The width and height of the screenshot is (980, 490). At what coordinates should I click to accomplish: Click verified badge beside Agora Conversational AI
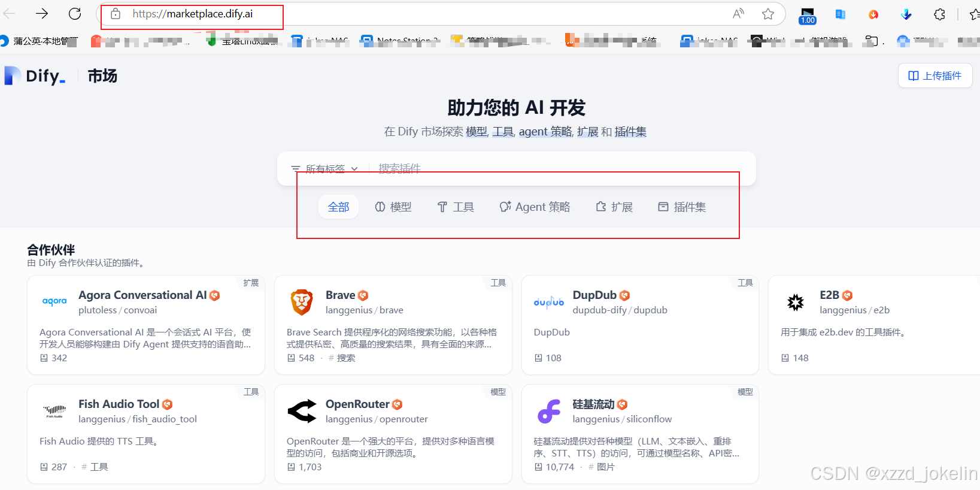pos(214,295)
